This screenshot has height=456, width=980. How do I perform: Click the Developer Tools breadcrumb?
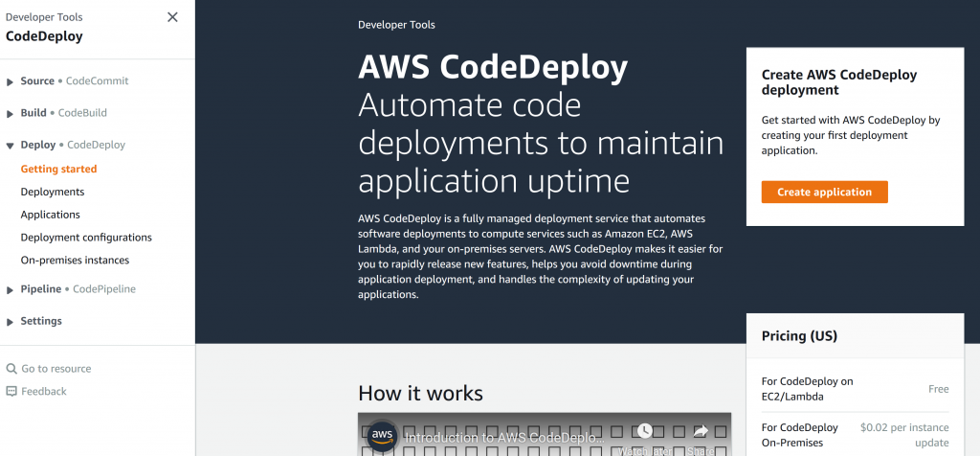(396, 25)
